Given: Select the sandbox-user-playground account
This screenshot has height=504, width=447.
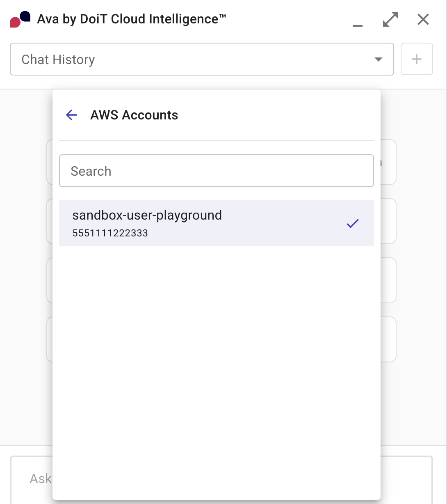Looking at the screenshot, I should pyautogui.click(x=217, y=223).
